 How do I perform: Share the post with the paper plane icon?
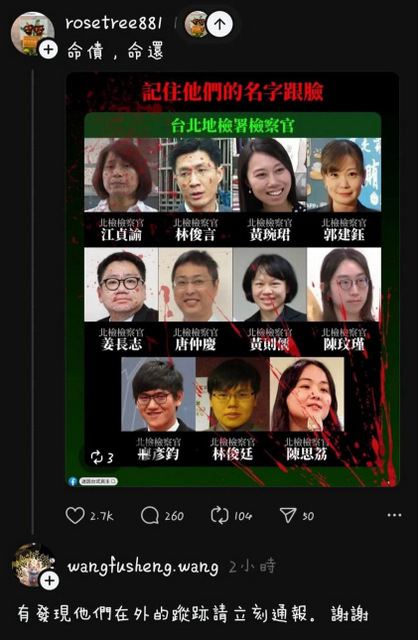288,516
